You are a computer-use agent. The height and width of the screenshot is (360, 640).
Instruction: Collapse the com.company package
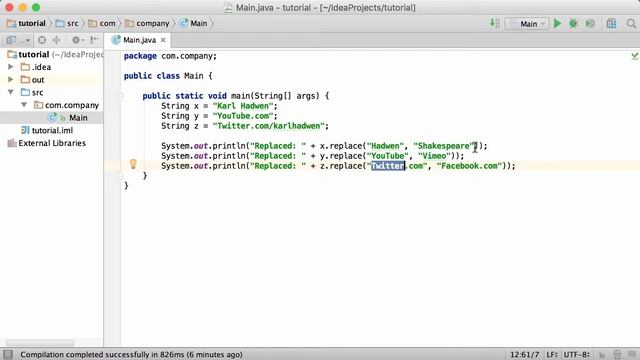pyautogui.click(x=24, y=105)
